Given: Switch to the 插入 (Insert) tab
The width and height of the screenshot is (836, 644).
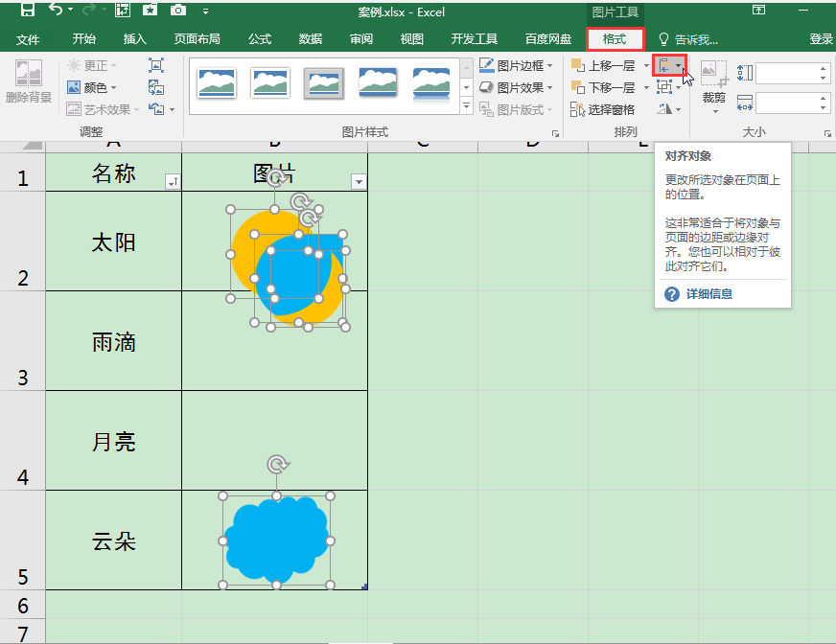Looking at the screenshot, I should [134, 39].
